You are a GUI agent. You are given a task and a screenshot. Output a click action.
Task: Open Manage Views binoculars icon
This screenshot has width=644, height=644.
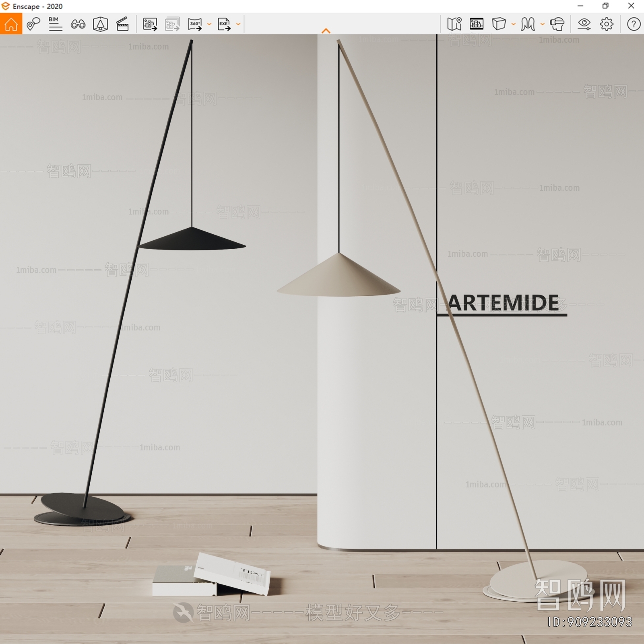tap(78, 24)
